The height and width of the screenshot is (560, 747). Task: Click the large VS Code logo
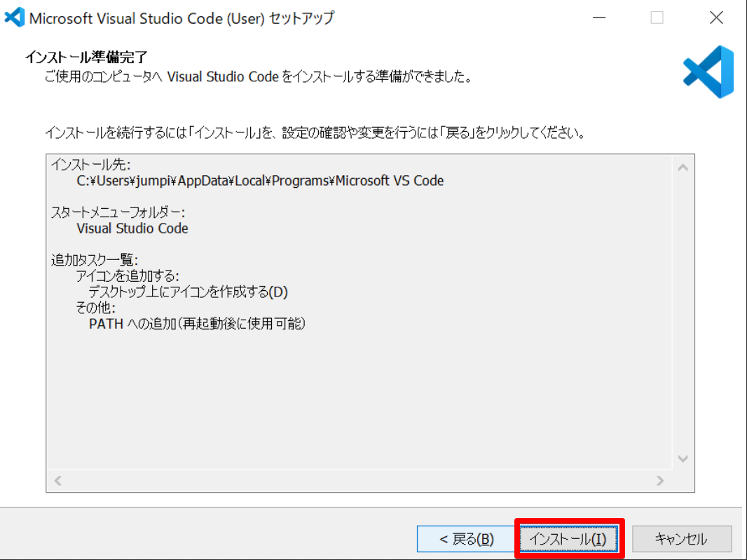pyautogui.click(x=708, y=72)
